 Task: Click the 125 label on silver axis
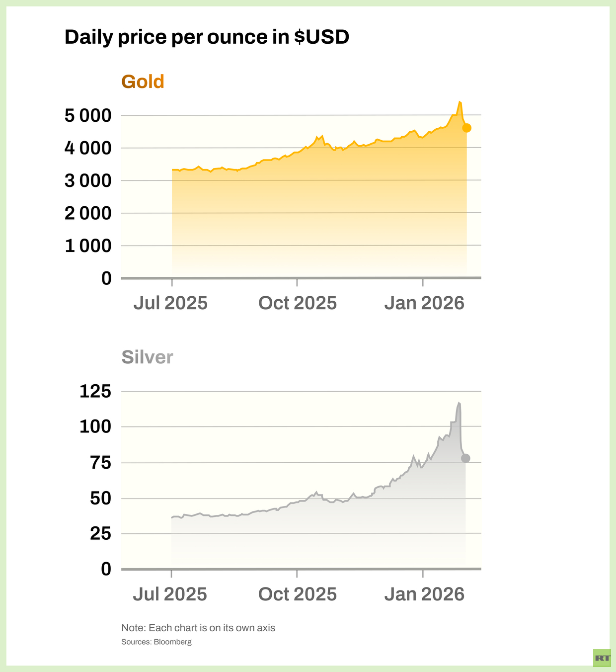click(95, 392)
